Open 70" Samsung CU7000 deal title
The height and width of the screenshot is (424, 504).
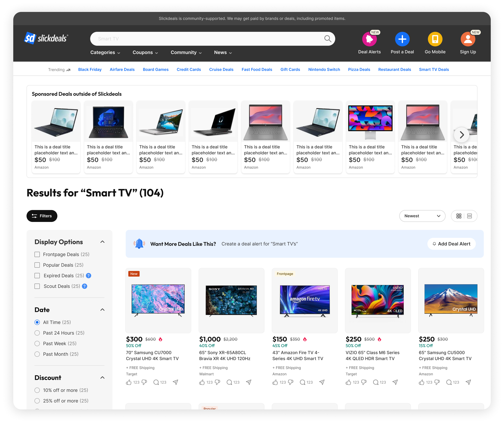152,355
